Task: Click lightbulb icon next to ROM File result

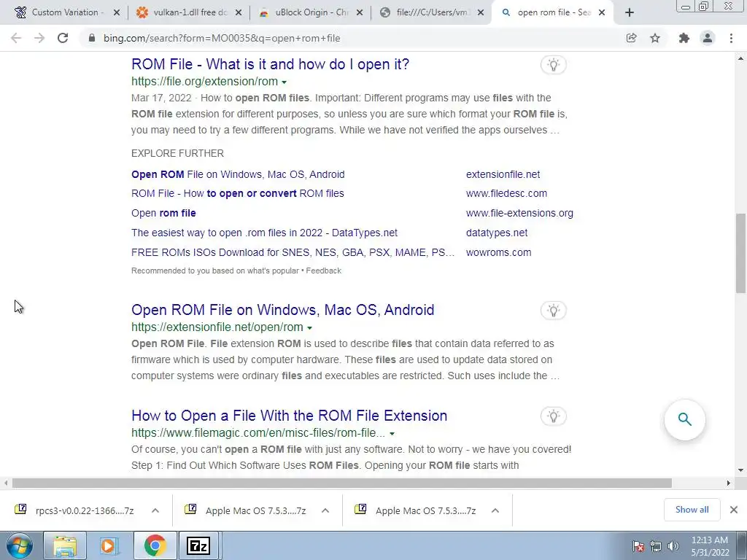Action: pyautogui.click(x=553, y=65)
